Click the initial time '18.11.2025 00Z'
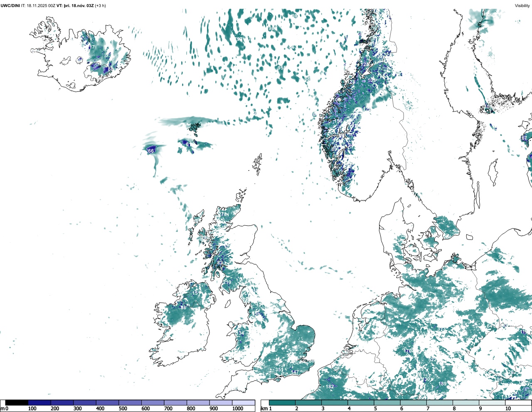Viewport: 532px width, 412px height. pos(41,5)
